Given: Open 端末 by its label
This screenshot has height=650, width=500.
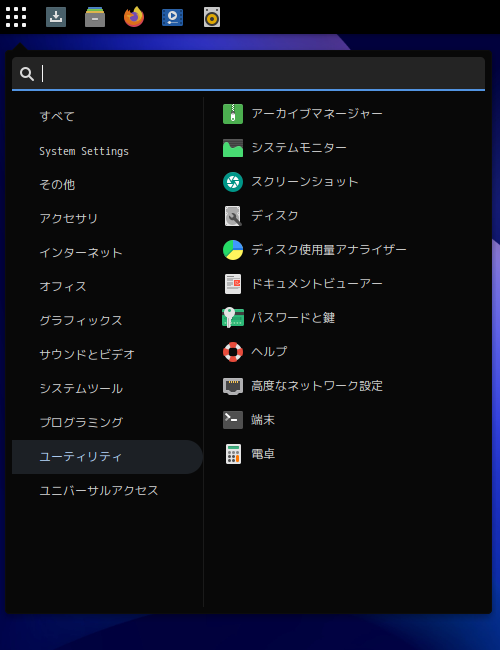Looking at the screenshot, I should coord(263,420).
